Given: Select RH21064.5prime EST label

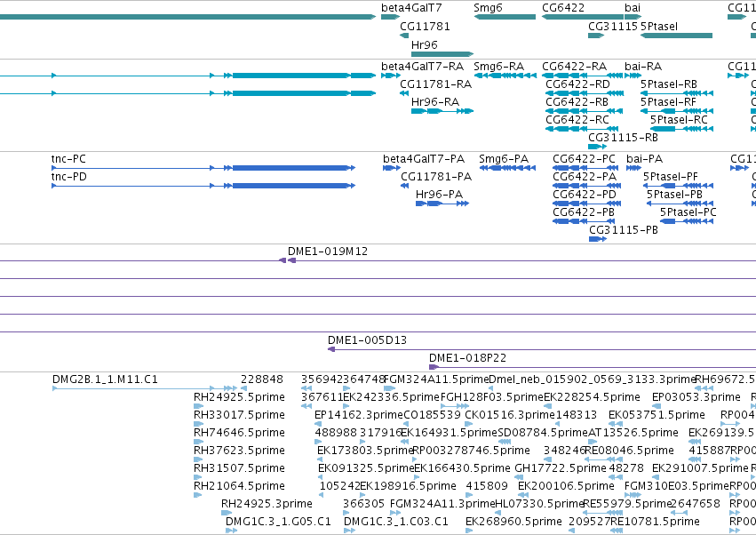Looking at the screenshot, I should (239, 486).
